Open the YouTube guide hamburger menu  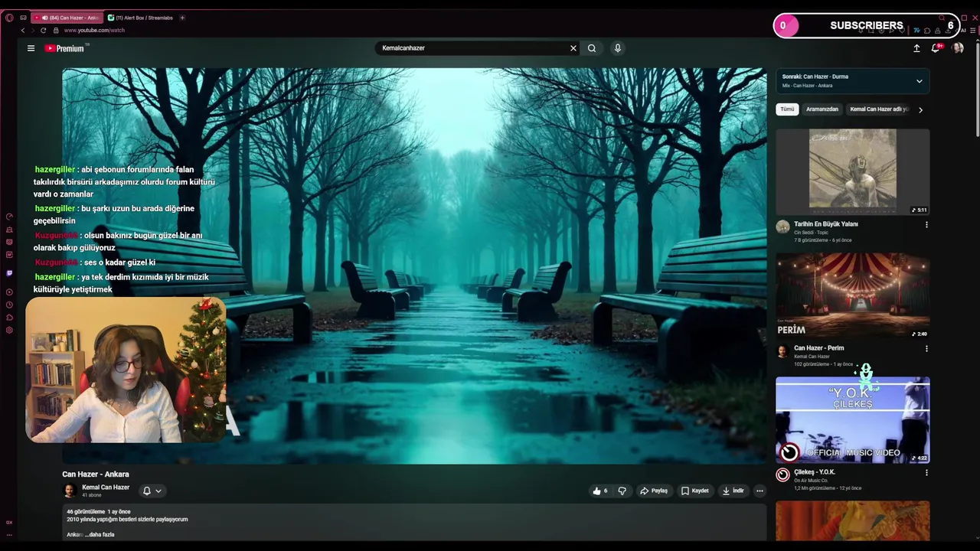click(31, 48)
